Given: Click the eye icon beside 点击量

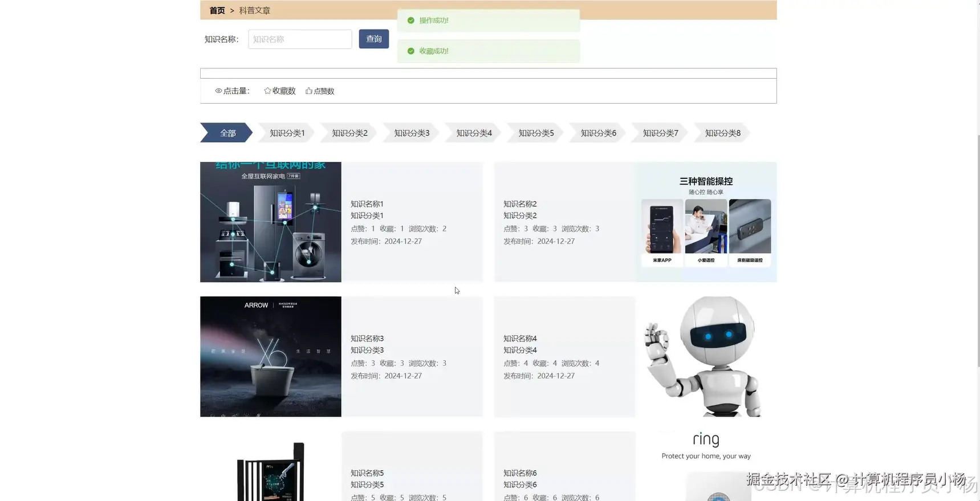Looking at the screenshot, I should coord(218,91).
